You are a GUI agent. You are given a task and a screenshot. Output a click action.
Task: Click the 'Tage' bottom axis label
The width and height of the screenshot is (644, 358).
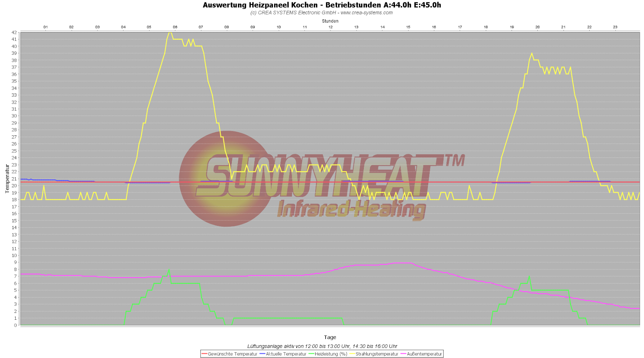click(330, 337)
